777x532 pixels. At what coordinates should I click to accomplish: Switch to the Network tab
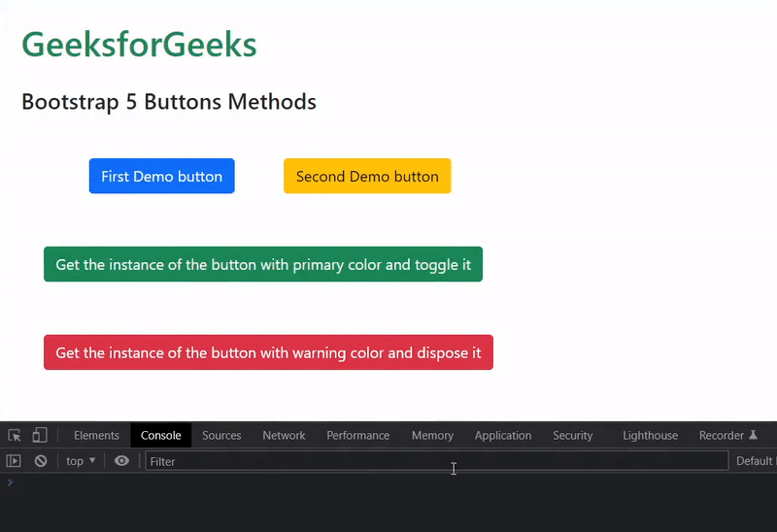coord(284,436)
